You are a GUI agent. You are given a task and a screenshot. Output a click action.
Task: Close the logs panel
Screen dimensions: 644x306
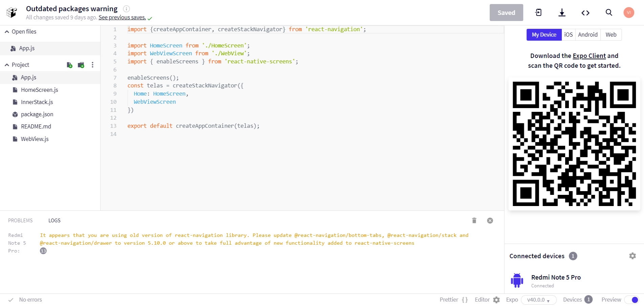pos(490,221)
